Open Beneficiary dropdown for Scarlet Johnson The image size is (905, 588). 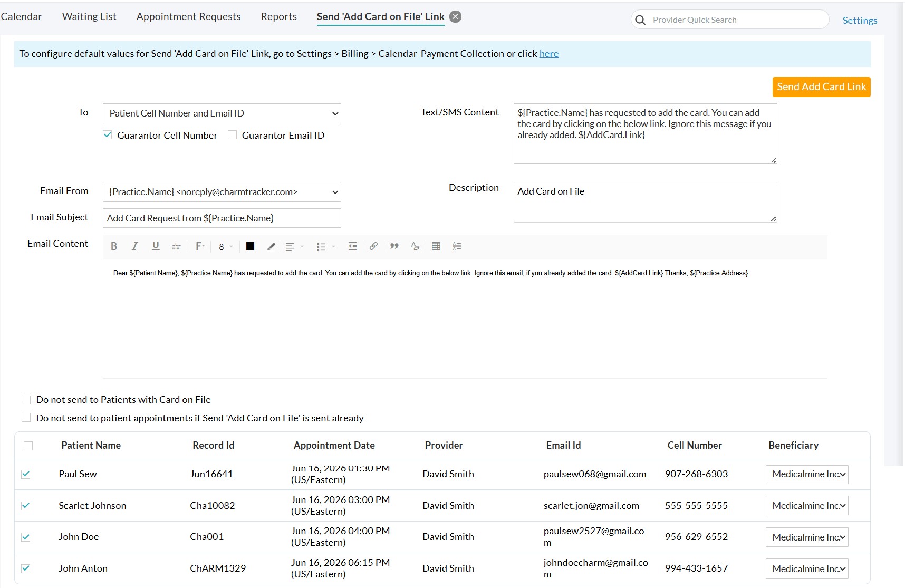click(x=807, y=506)
